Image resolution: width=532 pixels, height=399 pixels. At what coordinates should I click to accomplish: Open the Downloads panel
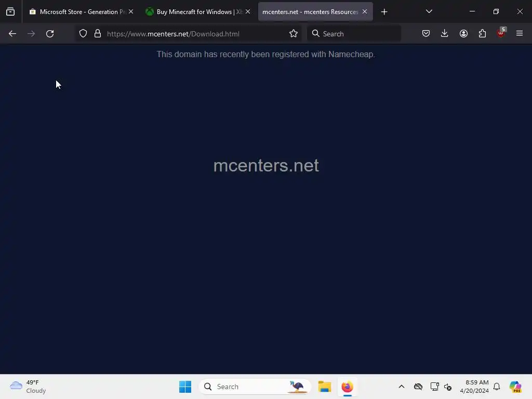click(445, 33)
